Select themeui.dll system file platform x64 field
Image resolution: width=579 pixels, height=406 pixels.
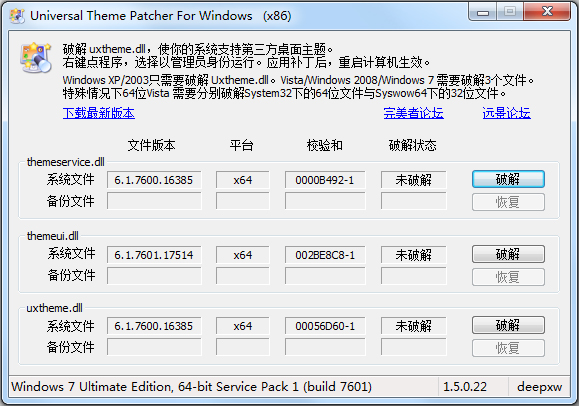tap(243, 255)
